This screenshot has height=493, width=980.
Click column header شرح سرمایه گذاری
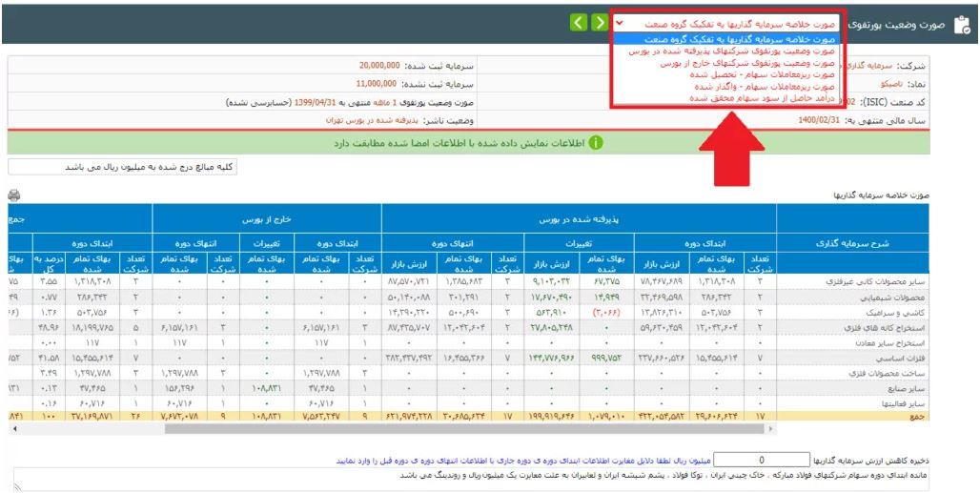(x=852, y=244)
